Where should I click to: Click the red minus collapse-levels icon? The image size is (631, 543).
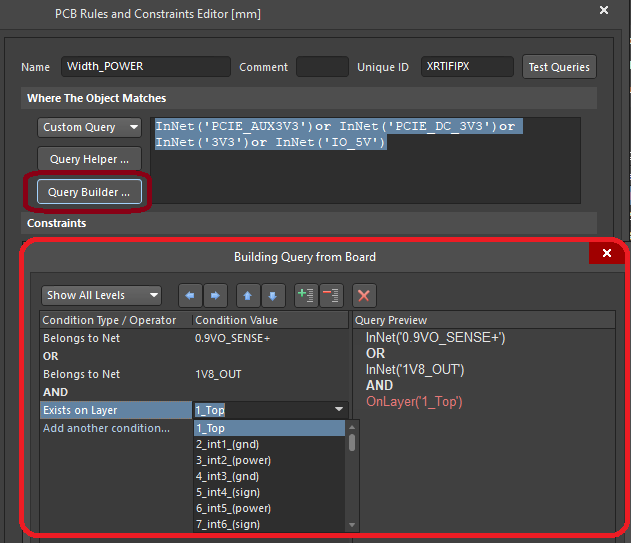pyautogui.click(x=331, y=295)
